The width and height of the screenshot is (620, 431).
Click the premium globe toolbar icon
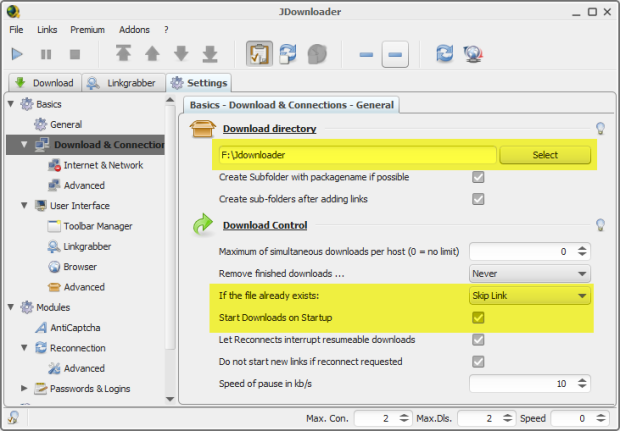[x=317, y=54]
